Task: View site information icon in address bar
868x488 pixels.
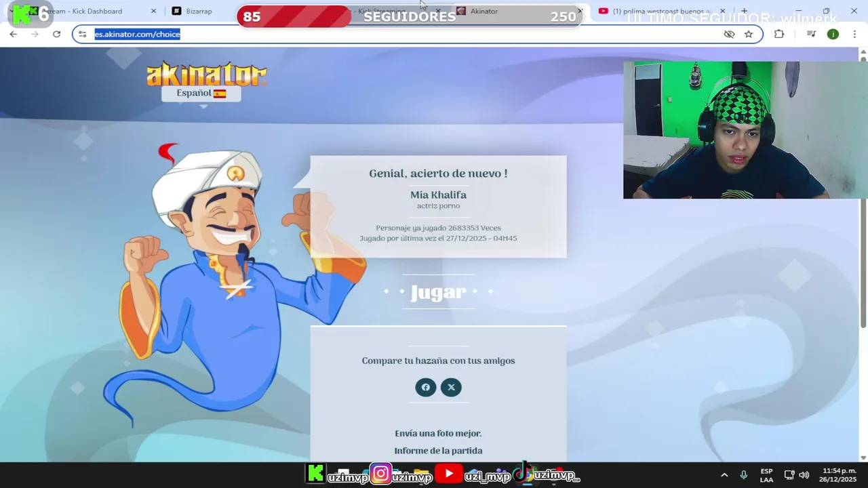Action: click(x=83, y=34)
